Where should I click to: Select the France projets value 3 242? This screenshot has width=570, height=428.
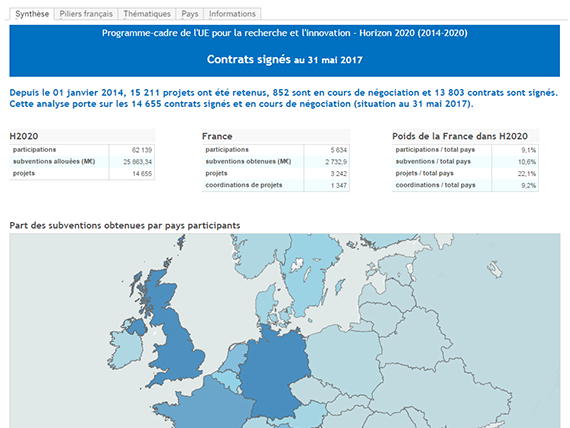(x=338, y=173)
